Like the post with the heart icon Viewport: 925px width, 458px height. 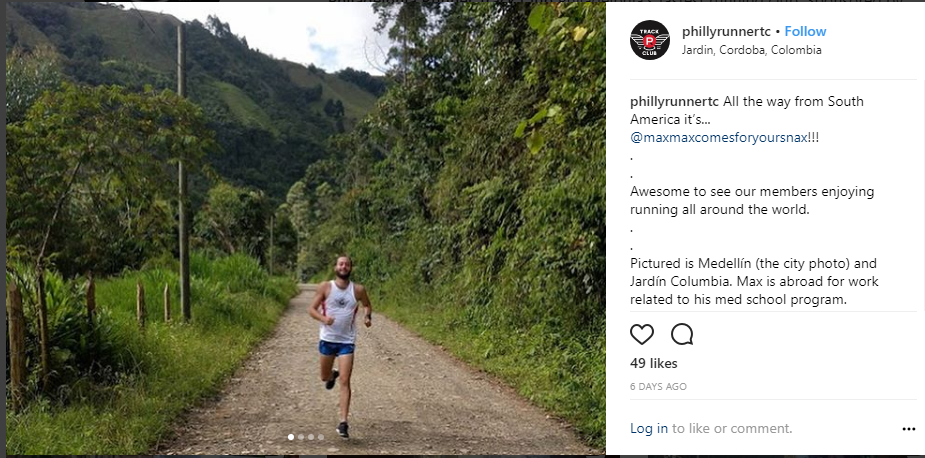coord(642,335)
